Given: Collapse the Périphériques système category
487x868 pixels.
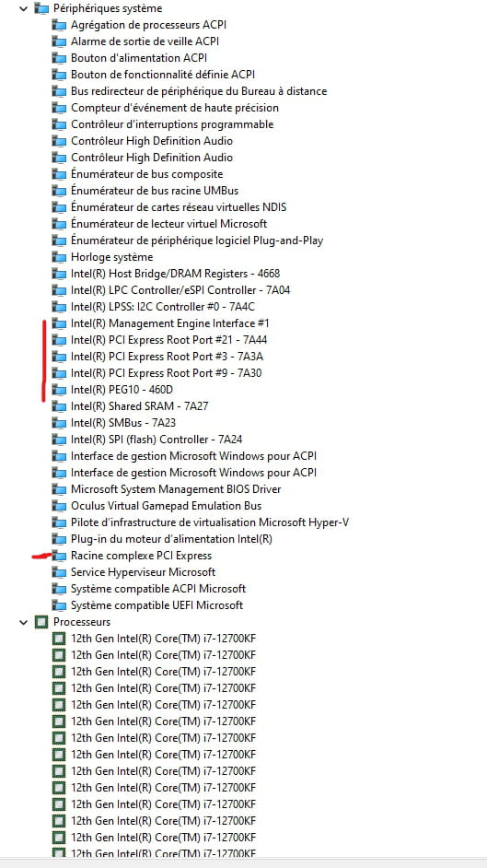Looking at the screenshot, I should [x=23, y=8].
